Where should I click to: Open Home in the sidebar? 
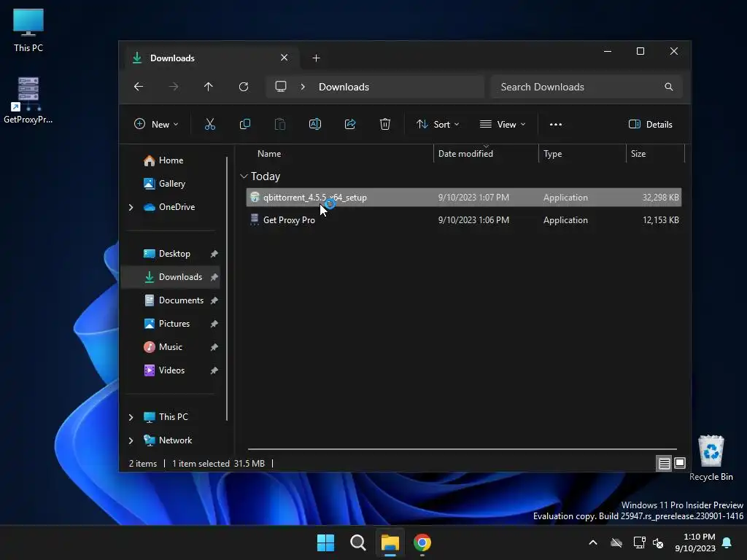(171, 160)
